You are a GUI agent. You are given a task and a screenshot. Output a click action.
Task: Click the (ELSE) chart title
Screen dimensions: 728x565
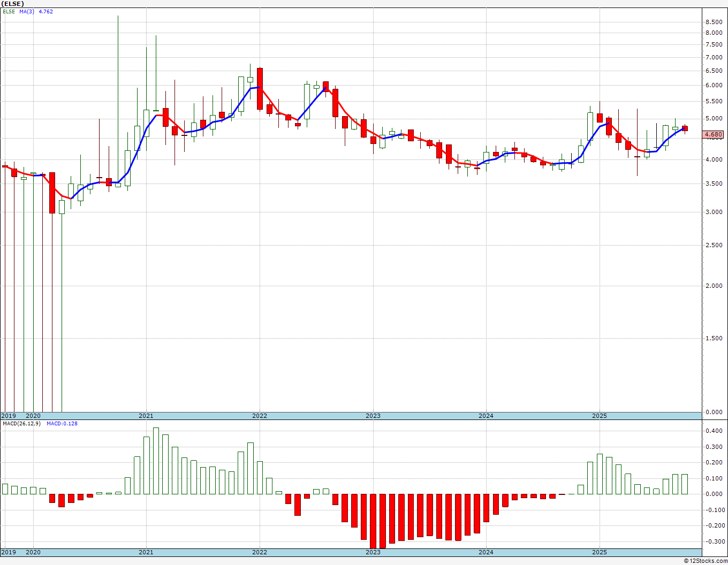(x=13, y=4)
